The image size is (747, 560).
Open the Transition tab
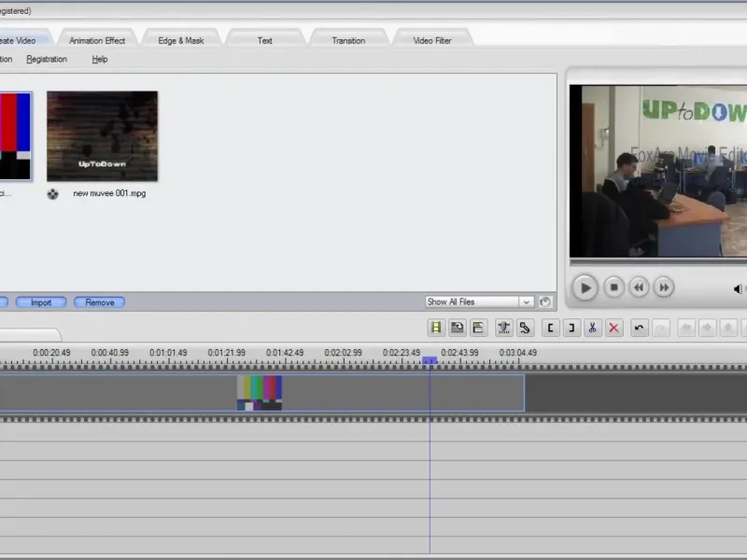pos(349,40)
